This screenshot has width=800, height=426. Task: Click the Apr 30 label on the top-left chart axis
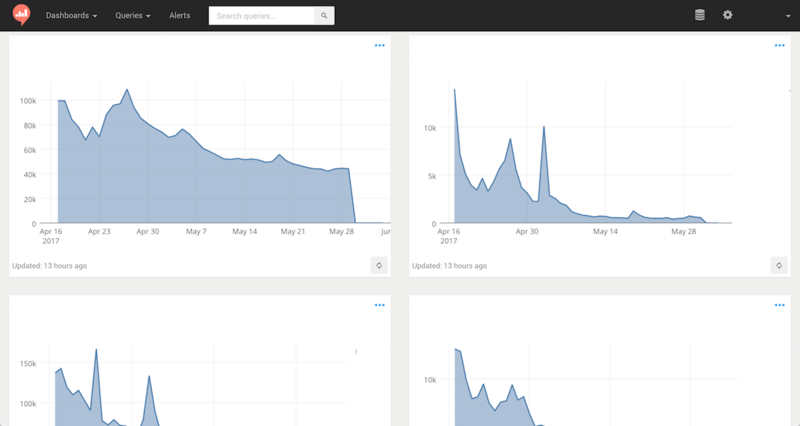147,232
